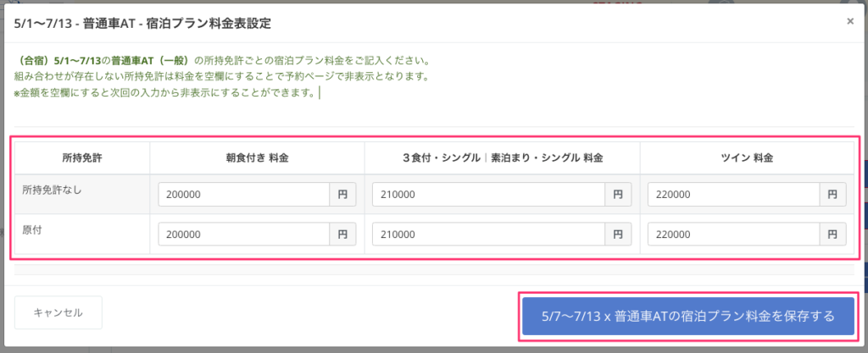Focus 3食付・シングル price field for 所持免許なし
Viewport: 868px width, 353px height.
coord(487,195)
